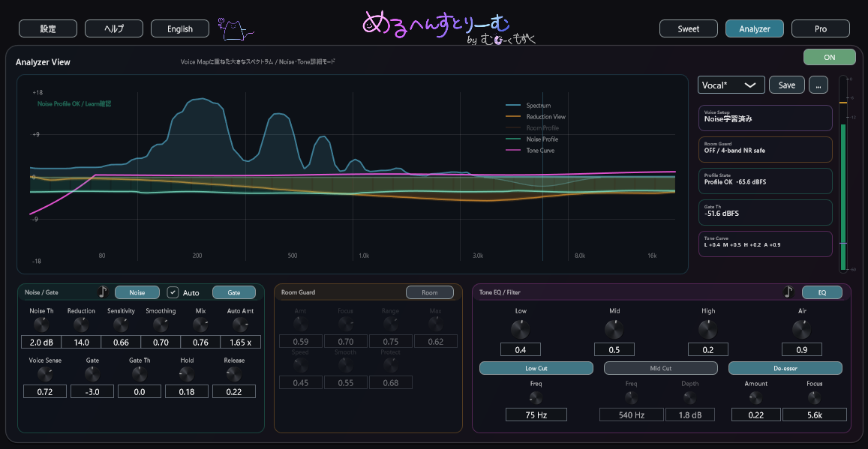The width and height of the screenshot is (868, 449).
Task: Click the 'Noise Profile OK / Learn確認' text
Action: click(x=74, y=103)
